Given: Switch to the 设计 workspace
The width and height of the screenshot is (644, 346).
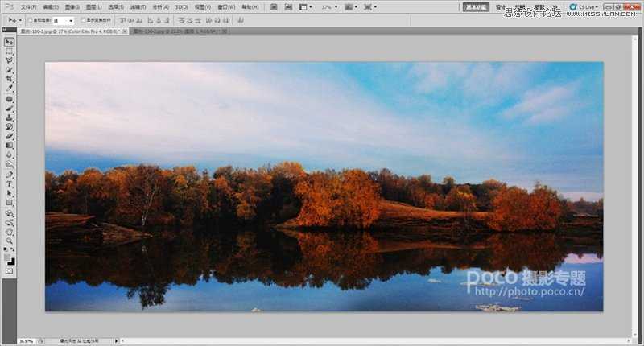Looking at the screenshot, I should point(500,7).
